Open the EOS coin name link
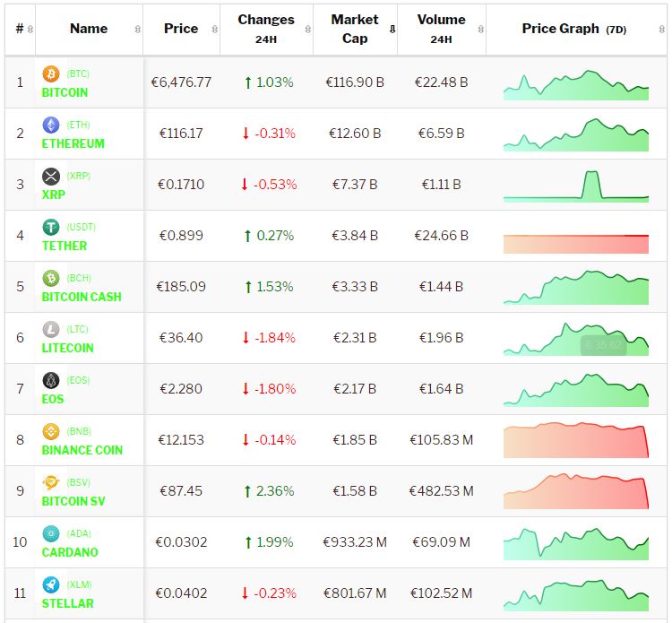The height and width of the screenshot is (623, 672). coord(53,399)
